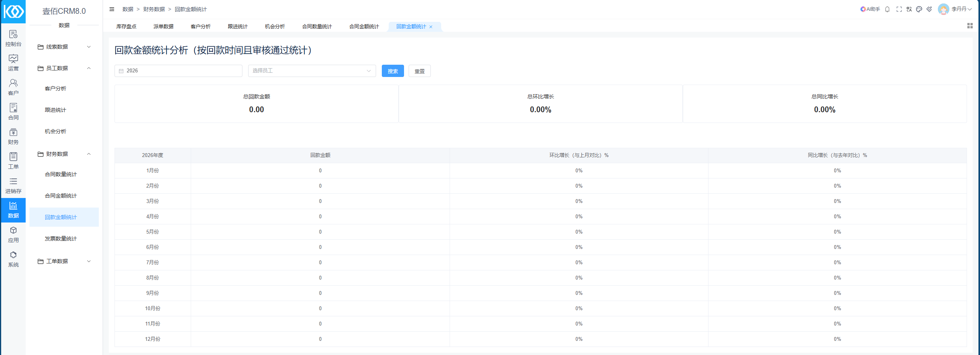Open sidebar item 合同金额统计
Viewport: 980px width, 355px height.
click(x=64, y=196)
